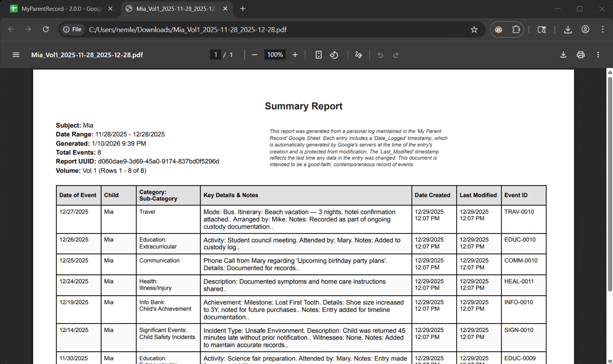Click the Subject: Mia line

click(74, 125)
